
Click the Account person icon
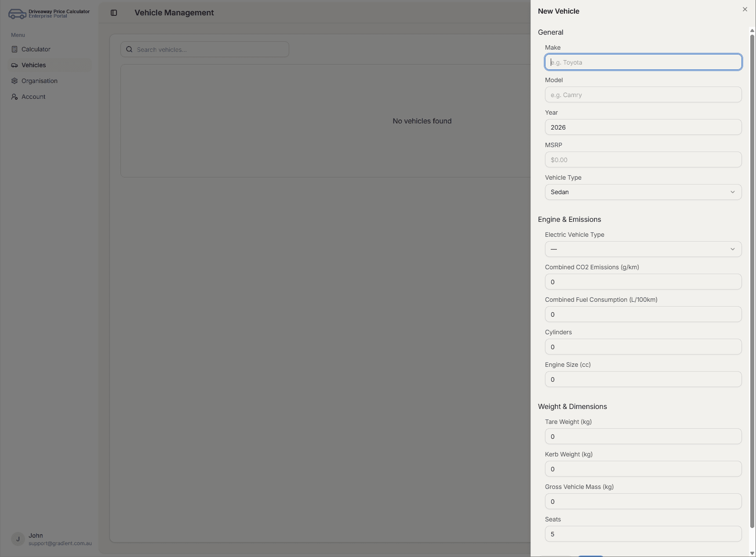[15, 97]
